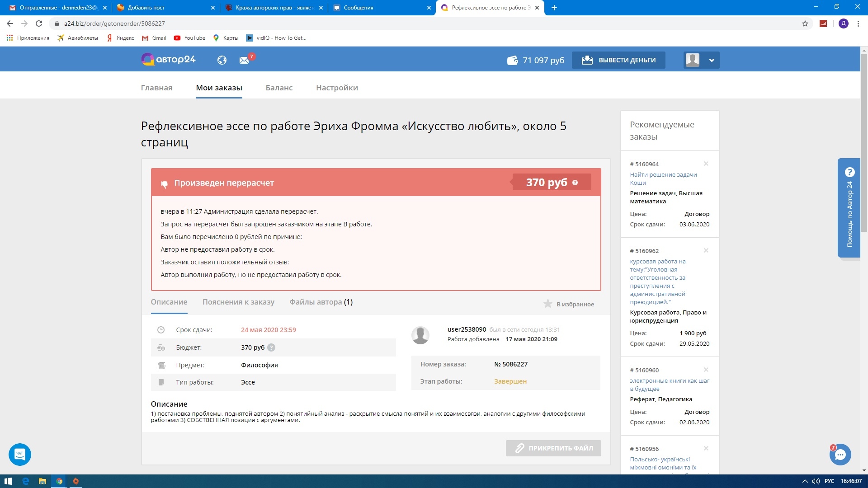Open vidIQ - How To Get bookmark
The width and height of the screenshot is (868, 488).
pyautogui.click(x=276, y=38)
